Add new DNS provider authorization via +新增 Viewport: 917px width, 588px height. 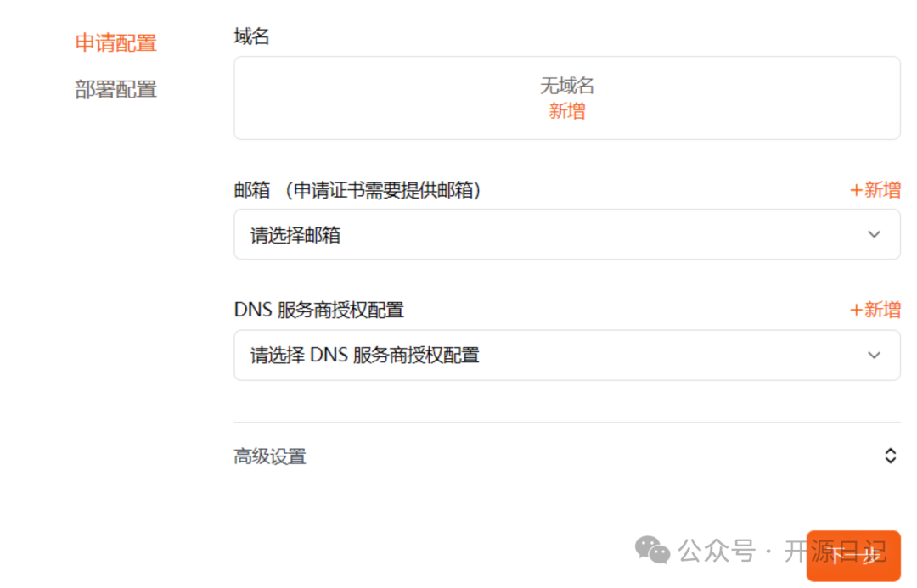(x=875, y=310)
